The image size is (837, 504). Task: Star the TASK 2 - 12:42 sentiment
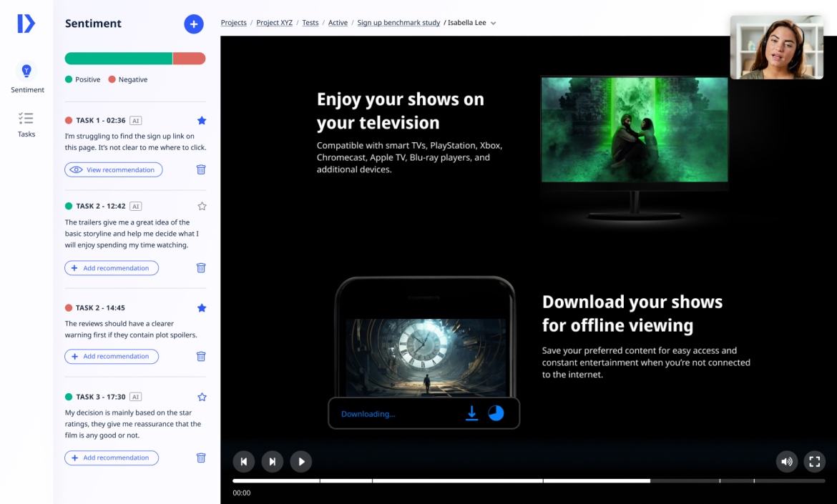(202, 206)
